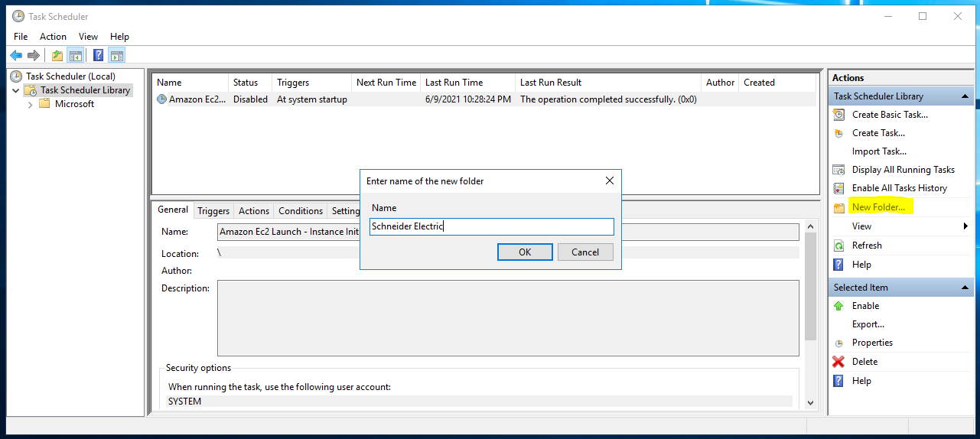The height and width of the screenshot is (439, 980).
Task: Click the green Enable arrow icon
Action: pos(839,306)
